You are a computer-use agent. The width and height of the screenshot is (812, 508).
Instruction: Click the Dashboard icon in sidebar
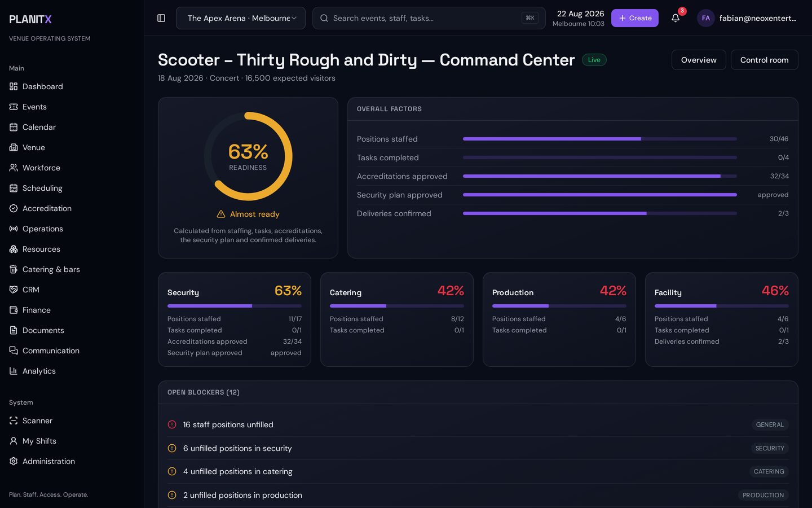(14, 86)
